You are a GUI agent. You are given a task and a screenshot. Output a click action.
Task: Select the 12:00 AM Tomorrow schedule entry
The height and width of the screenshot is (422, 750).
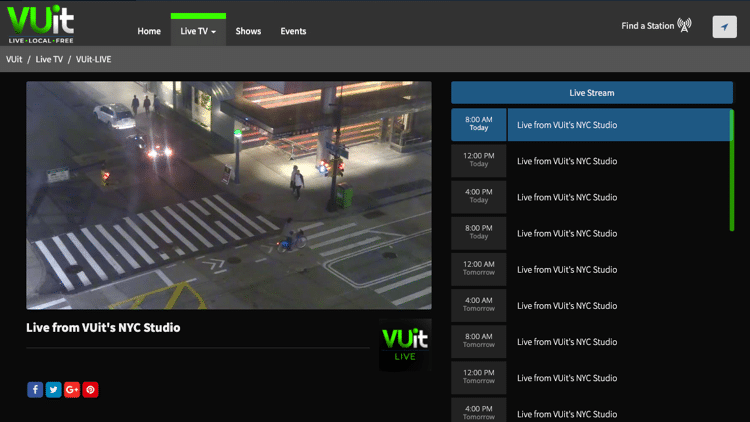590,269
